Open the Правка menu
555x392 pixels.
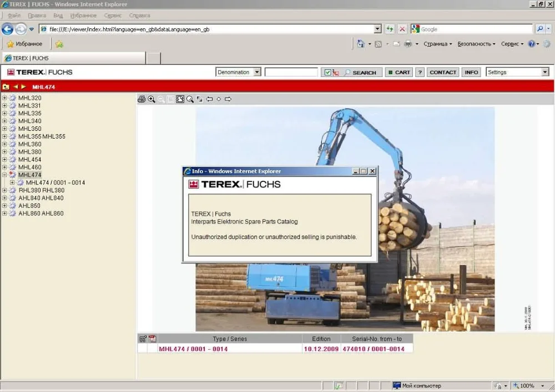pyautogui.click(x=37, y=16)
